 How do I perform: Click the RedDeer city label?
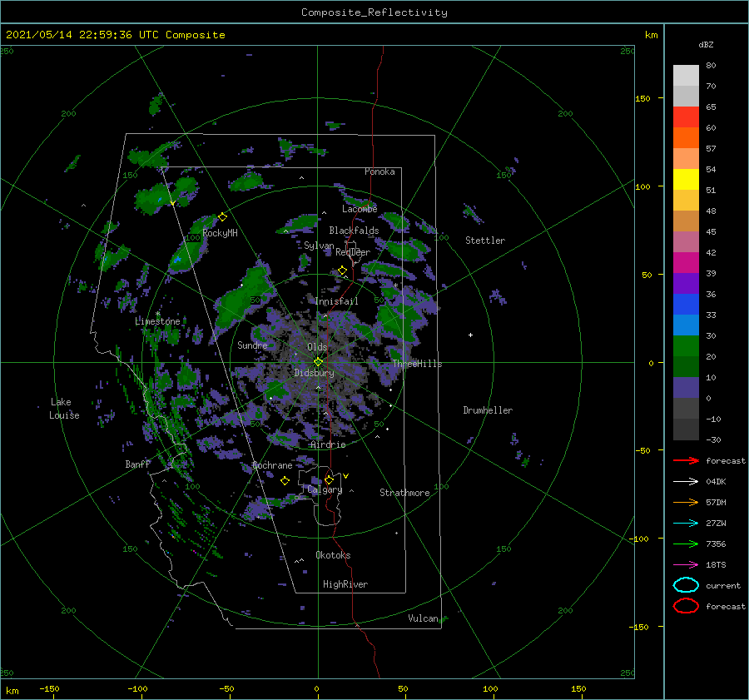(353, 252)
